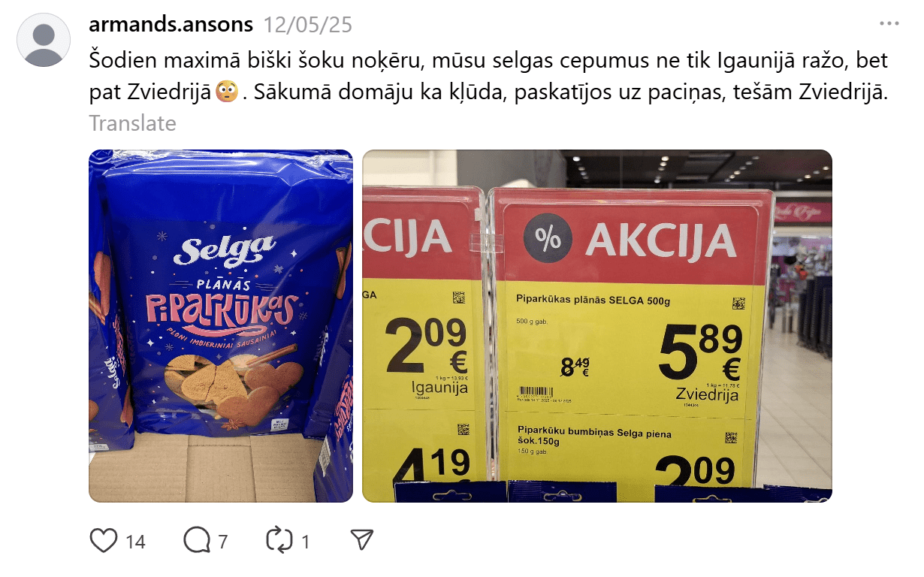Open the Selga Piparkūkas package photo
Viewport: 924px width, 577px height.
221,326
